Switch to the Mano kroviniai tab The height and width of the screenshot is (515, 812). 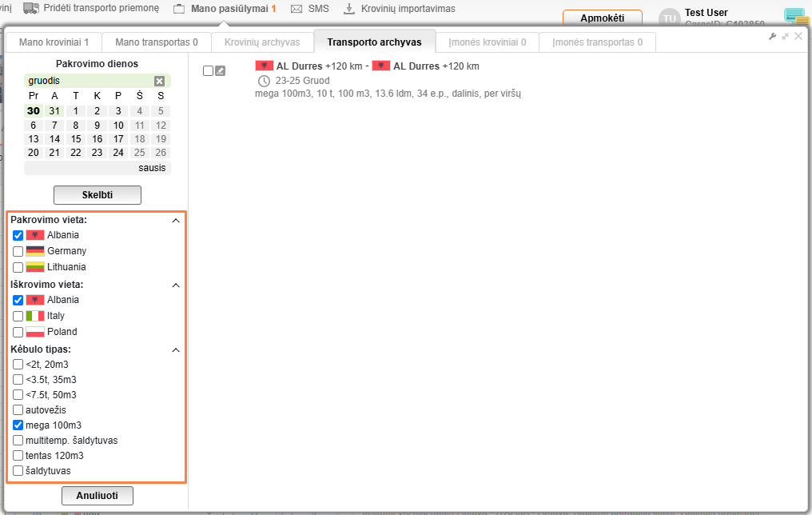pos(54,42)
